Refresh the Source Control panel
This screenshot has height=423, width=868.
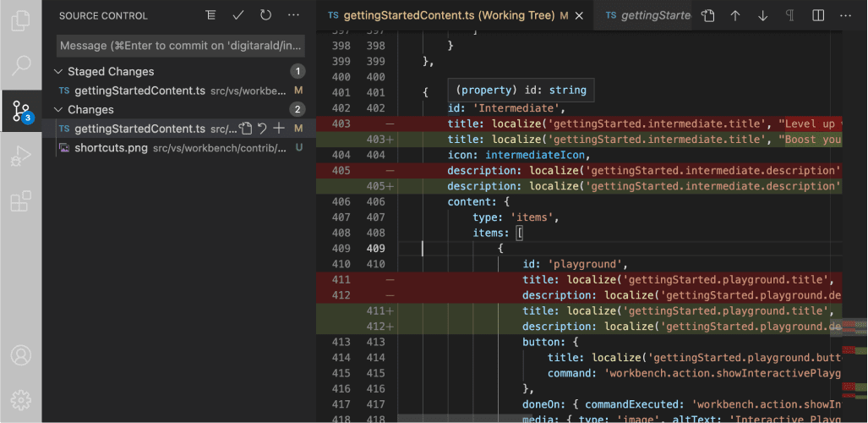pyautogui.click(x=265, y=15)
